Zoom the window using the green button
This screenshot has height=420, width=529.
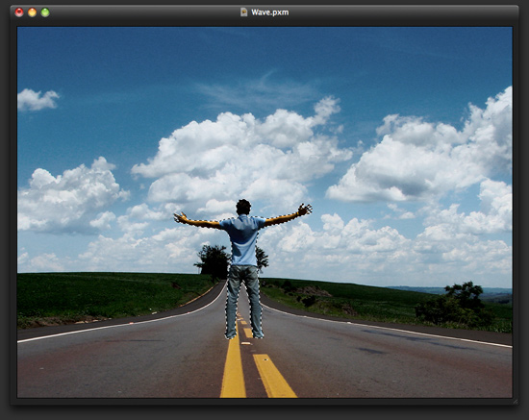(45, 12)
